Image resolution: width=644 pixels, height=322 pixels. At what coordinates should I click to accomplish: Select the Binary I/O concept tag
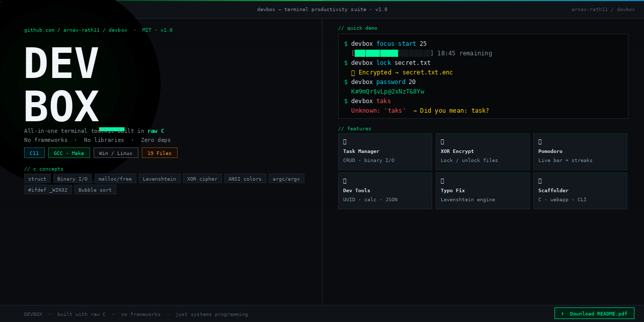point(72,179)
